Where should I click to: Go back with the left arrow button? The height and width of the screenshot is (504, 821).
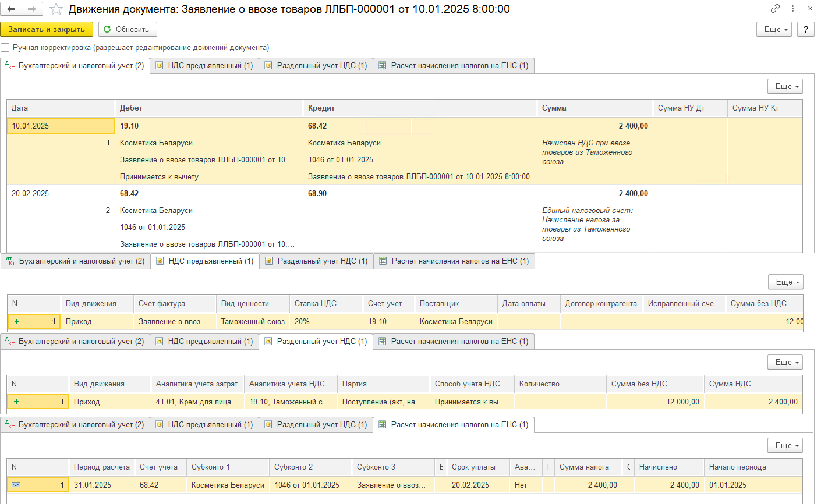12,9
